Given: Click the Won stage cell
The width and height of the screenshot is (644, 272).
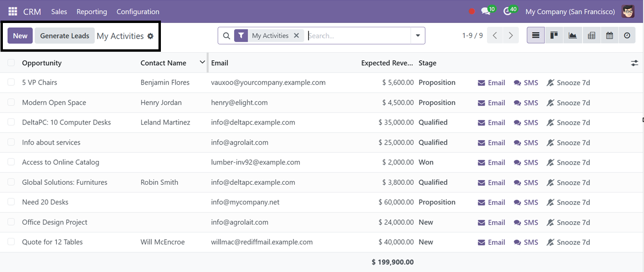Looking at the screenshot, I should [426, 162].
